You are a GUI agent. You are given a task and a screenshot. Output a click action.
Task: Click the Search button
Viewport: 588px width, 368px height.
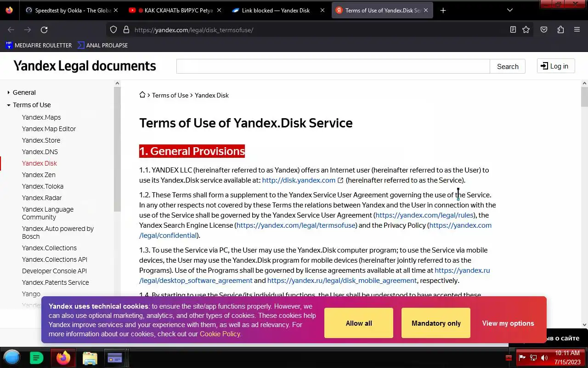[x=508, y=66]
